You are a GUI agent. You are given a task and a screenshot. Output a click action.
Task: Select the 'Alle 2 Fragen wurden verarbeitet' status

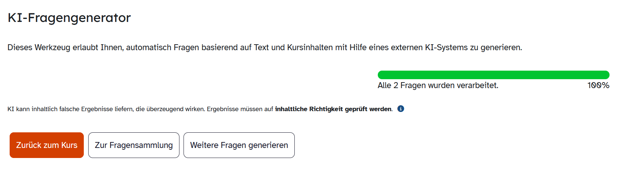437,85
